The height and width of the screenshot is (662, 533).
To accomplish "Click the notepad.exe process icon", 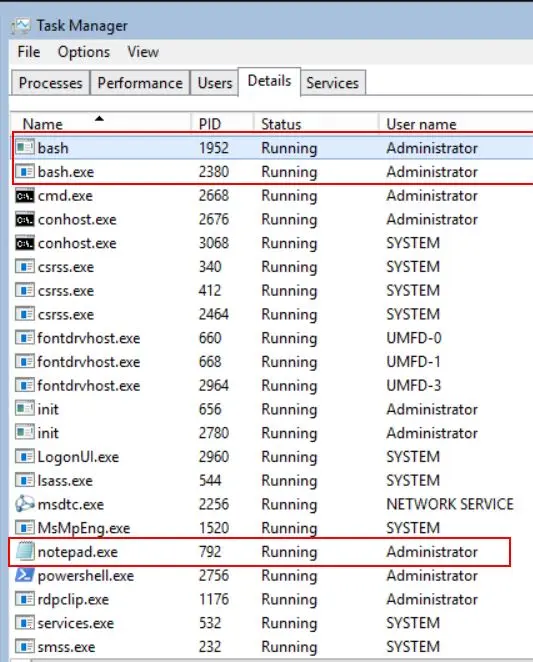I will (25, 551).
